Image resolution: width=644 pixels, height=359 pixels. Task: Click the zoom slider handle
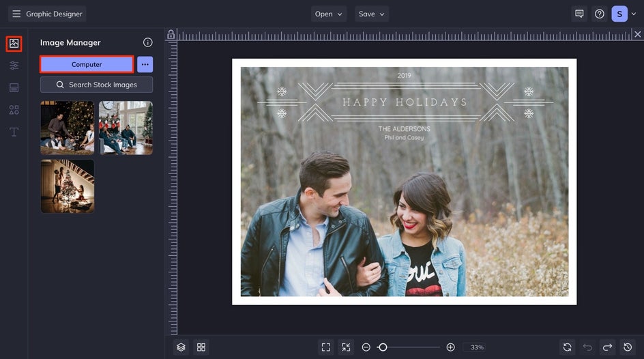pyautogui.click(x=383, y=347)
